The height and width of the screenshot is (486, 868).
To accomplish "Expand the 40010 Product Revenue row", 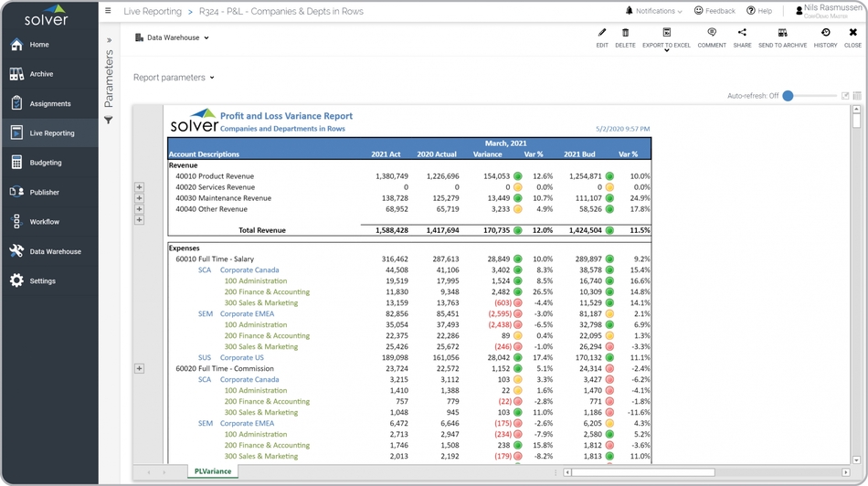I will point(139,187).
